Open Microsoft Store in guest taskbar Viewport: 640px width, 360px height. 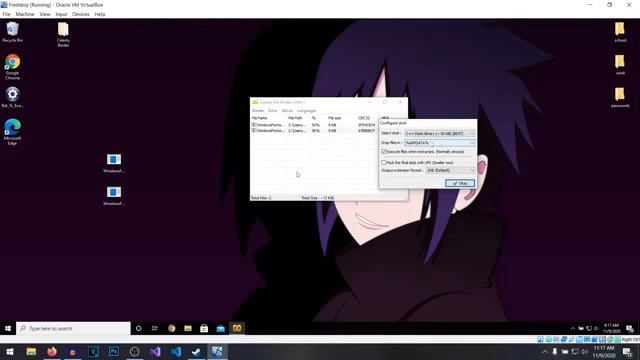coord(204,328)
